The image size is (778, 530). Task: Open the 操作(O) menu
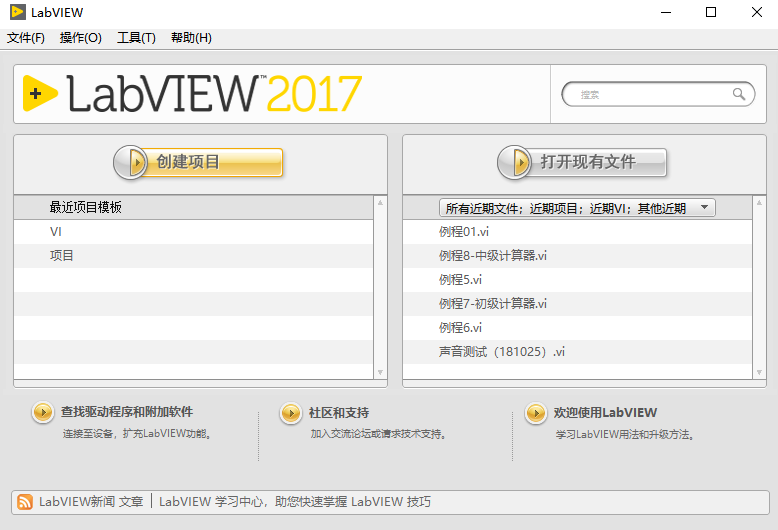[80, 38]
